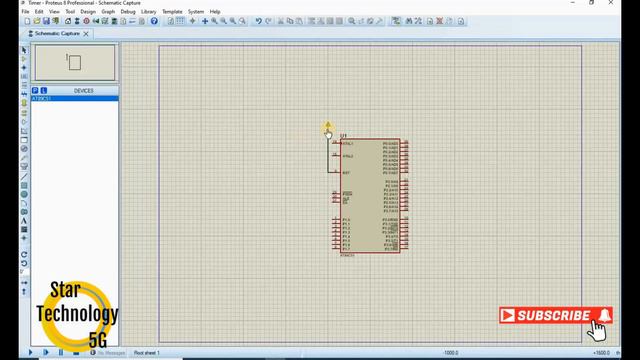Select the Active Popup Mode tool
Viewport: 640px width, 360px height.
[x=24, y=140]
